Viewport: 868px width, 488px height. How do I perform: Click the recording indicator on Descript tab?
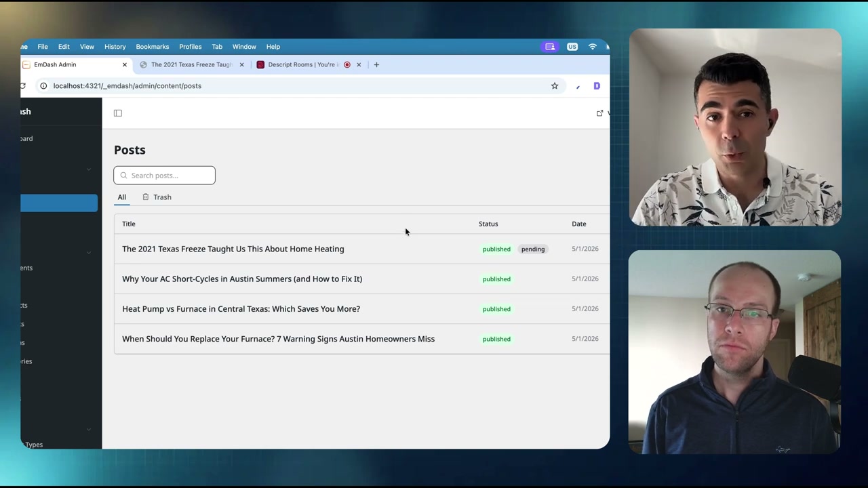coord(347,65)
